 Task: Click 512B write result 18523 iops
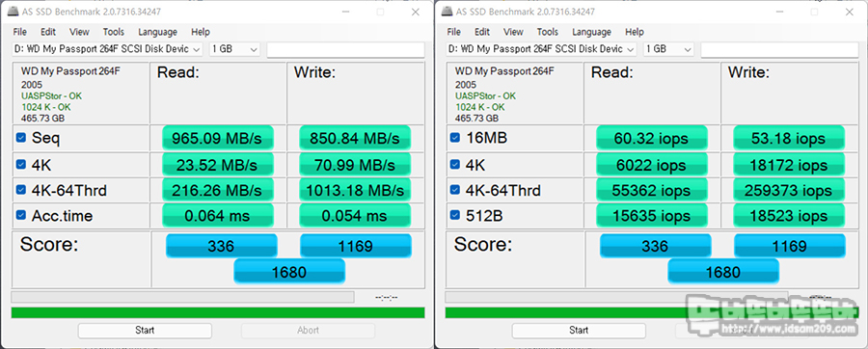[x=789, y=215]
